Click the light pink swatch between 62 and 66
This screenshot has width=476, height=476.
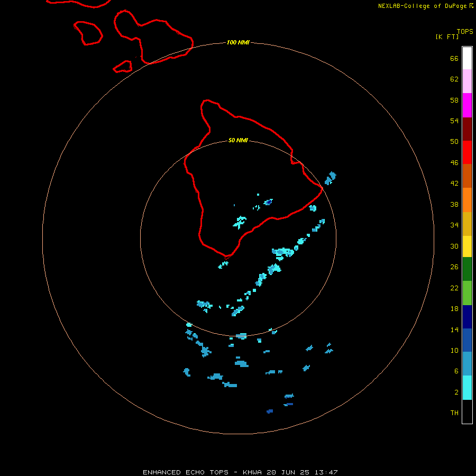[x=467, y=81]
